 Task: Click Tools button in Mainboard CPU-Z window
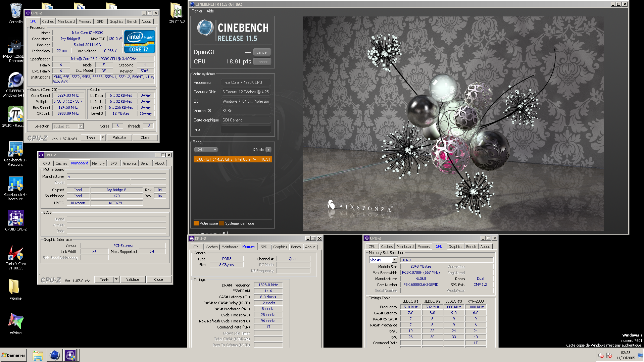[104, 279]
